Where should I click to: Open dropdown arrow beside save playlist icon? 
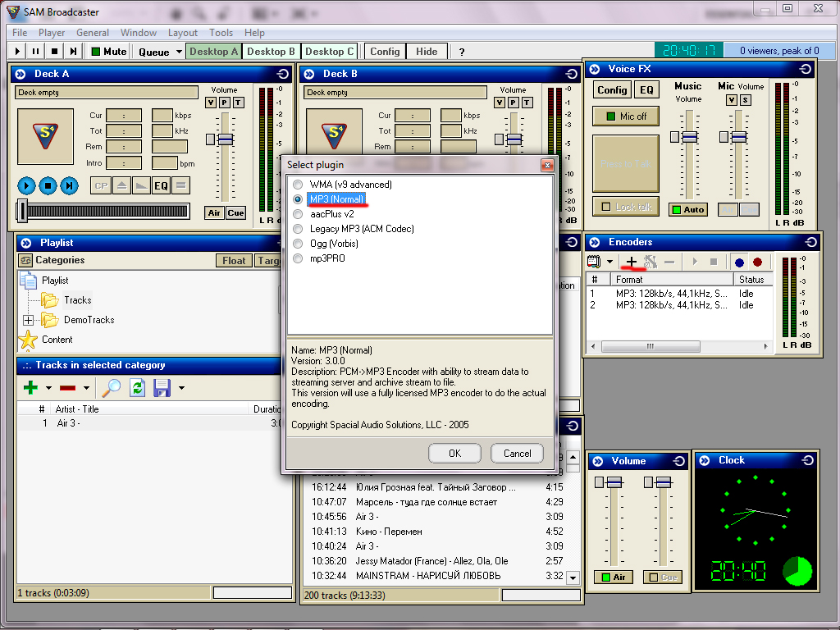pos(181,388)
